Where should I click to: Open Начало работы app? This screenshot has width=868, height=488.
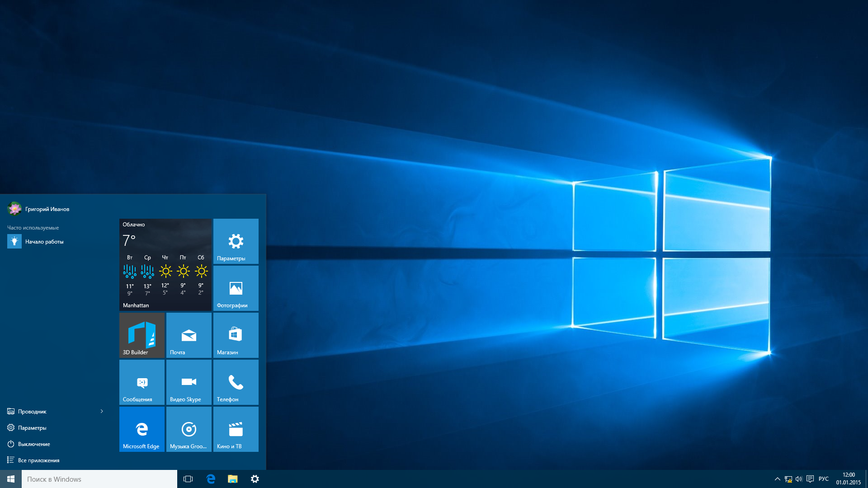(x=56, y=242)
